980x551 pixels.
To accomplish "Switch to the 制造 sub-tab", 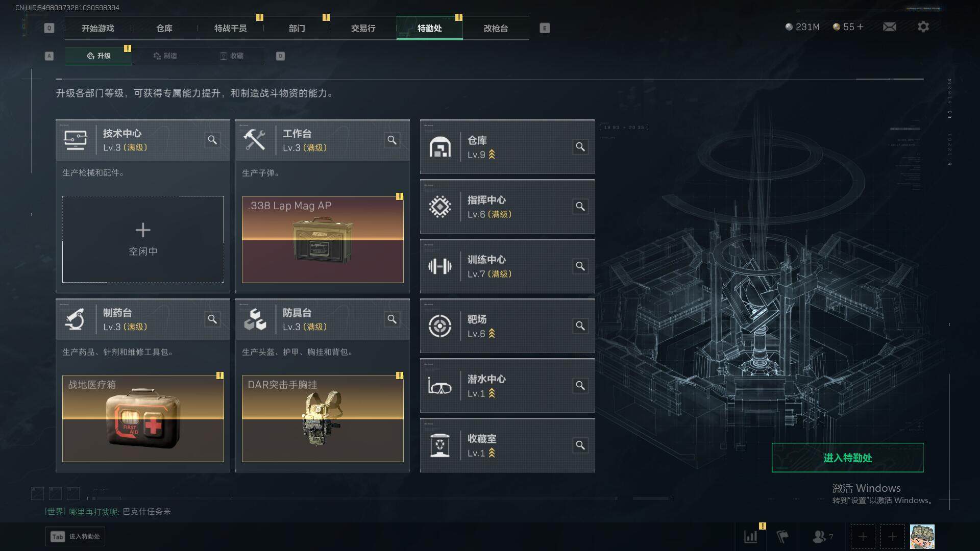I will click(x=165, y=56).
